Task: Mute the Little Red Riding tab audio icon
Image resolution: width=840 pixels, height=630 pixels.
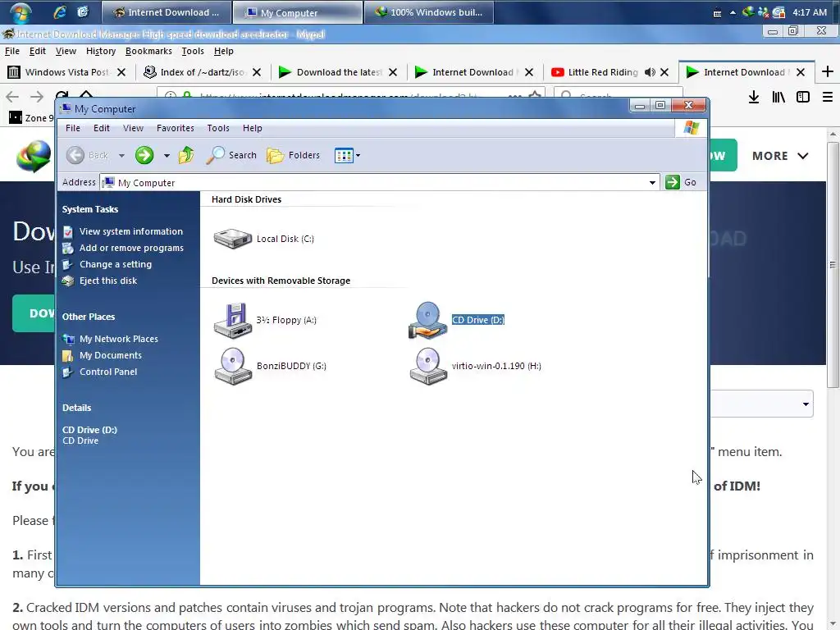Action: [x=650, y=72]
